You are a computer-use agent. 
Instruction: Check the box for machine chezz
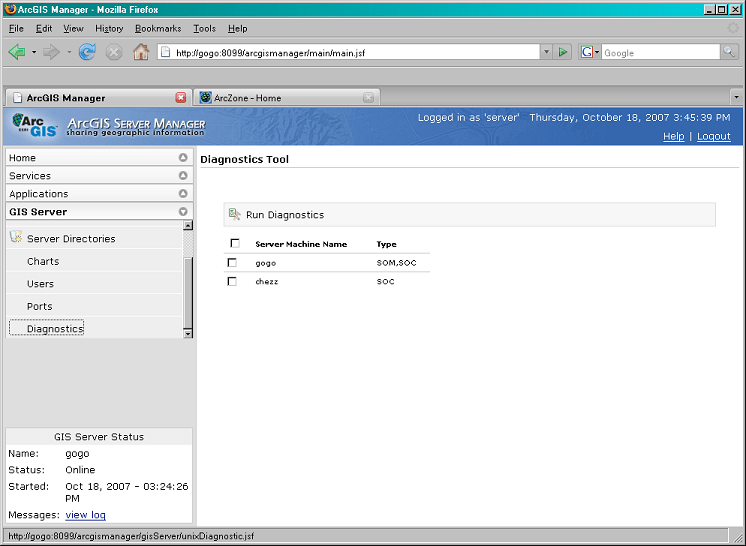point(232,282)
